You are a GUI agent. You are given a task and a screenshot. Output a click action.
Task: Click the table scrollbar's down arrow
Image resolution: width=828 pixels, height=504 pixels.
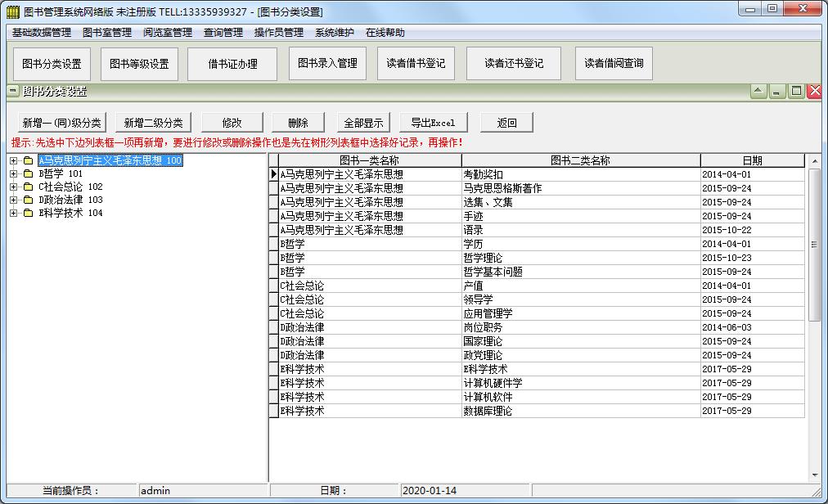coord(815,475)
